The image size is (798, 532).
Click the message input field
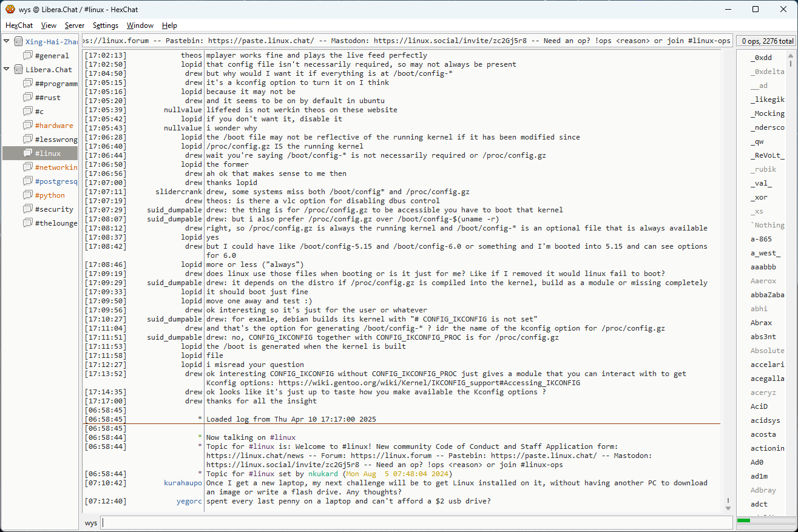tap(416, 523)
